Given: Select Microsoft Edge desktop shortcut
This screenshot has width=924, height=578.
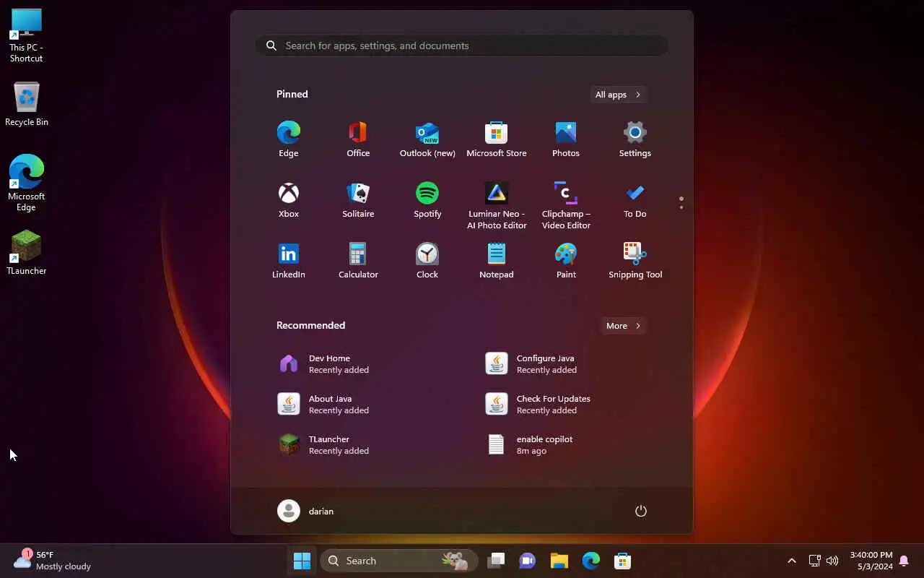Looking at the screenshot, I should pos(26,182).
